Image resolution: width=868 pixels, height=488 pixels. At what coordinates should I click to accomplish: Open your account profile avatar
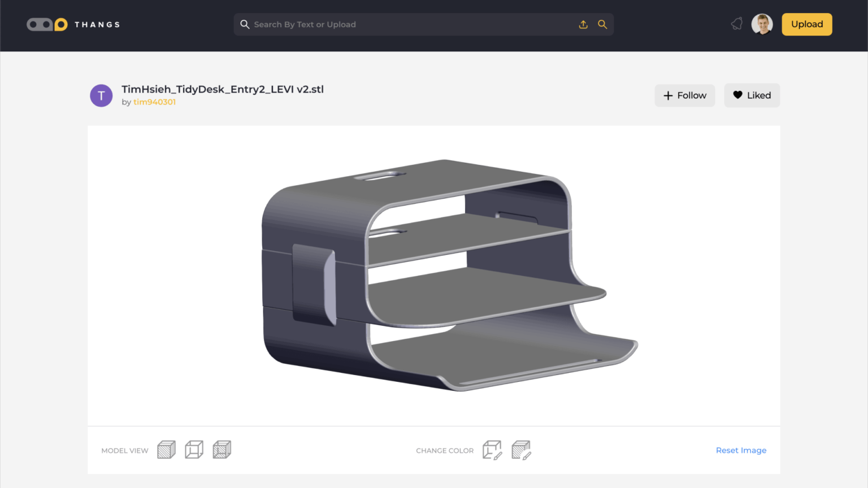pos(762,24)
